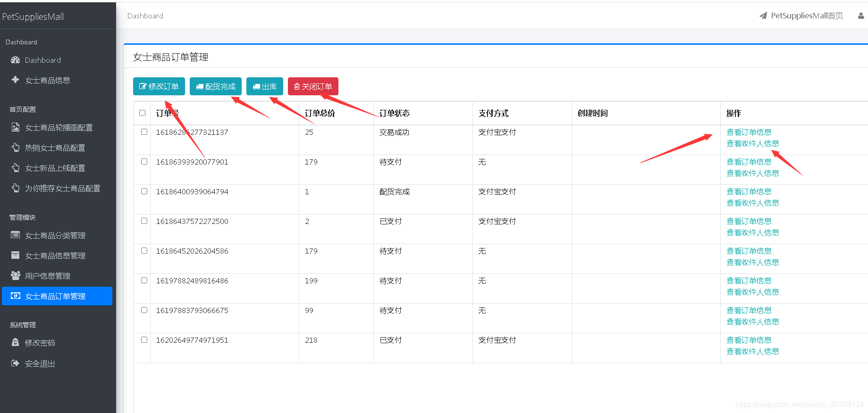View 查看订单信息 for order 16197882489816486
The image size is (868, 413).
[749, 281]
